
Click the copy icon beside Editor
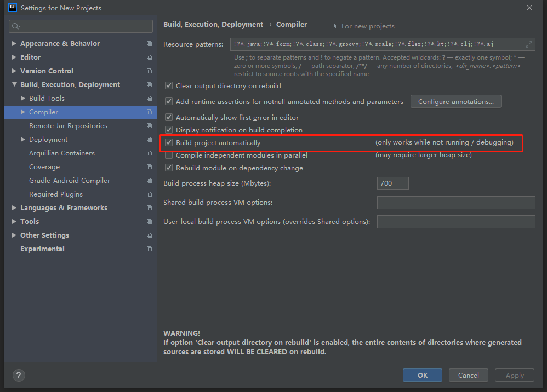pos(149,57)
